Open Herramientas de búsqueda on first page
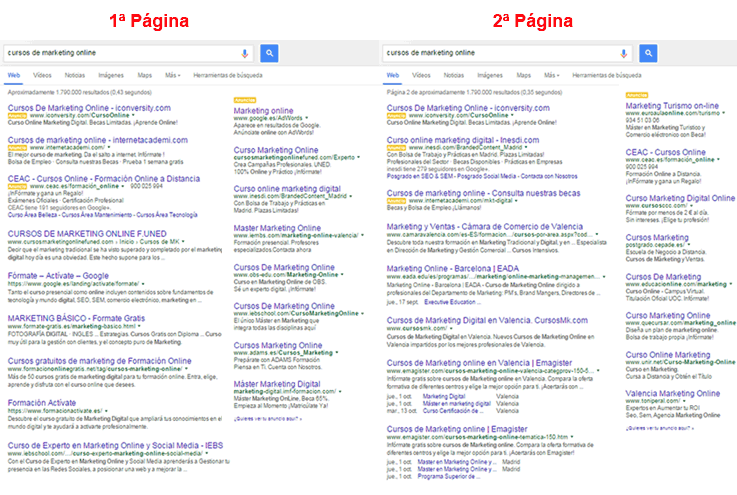Viewport: 737px width, 495px height. (x=228, y=75)
